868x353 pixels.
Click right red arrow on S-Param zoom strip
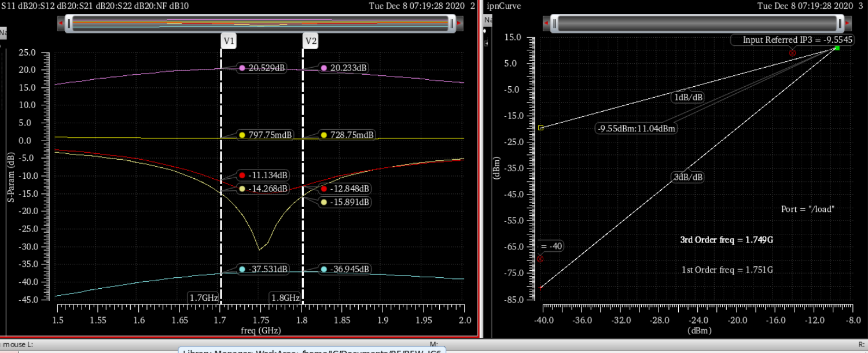pyautogui.click(x=459, y=23)
